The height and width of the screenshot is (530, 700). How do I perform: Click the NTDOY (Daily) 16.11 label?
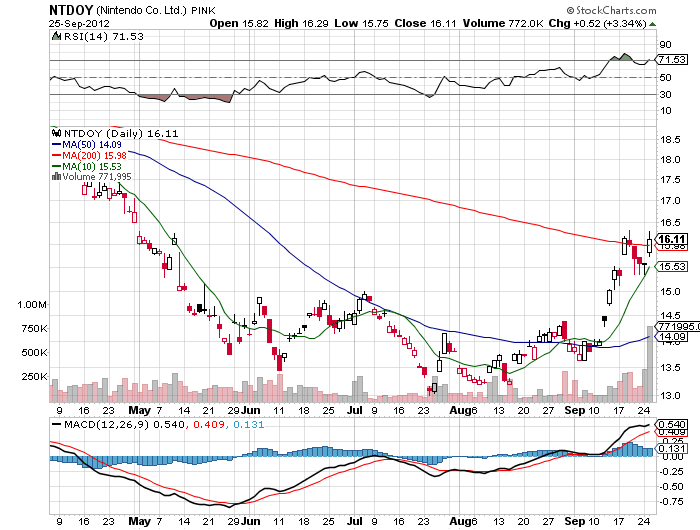(x=121, y=133)
